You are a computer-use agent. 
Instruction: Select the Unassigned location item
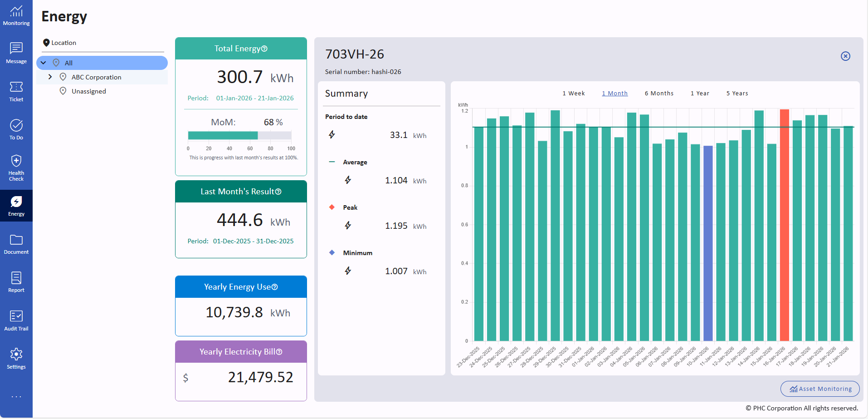[x=88, y=91]
